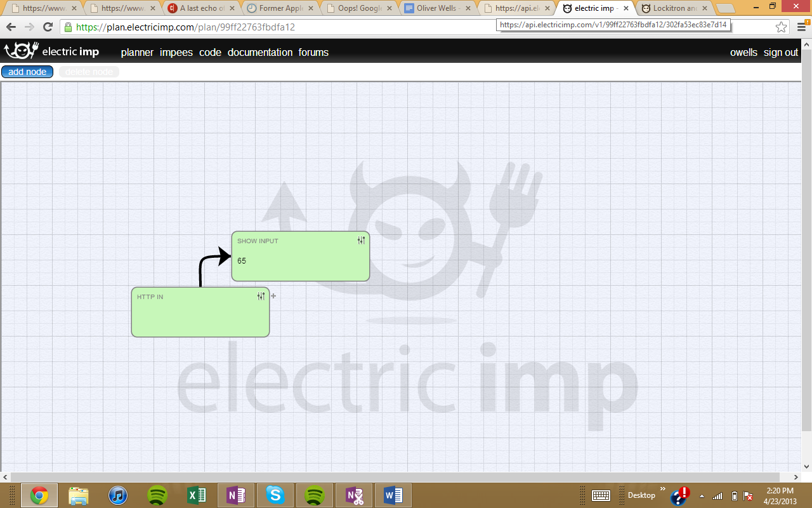Click the delete node button

click(x=89, y=72)
